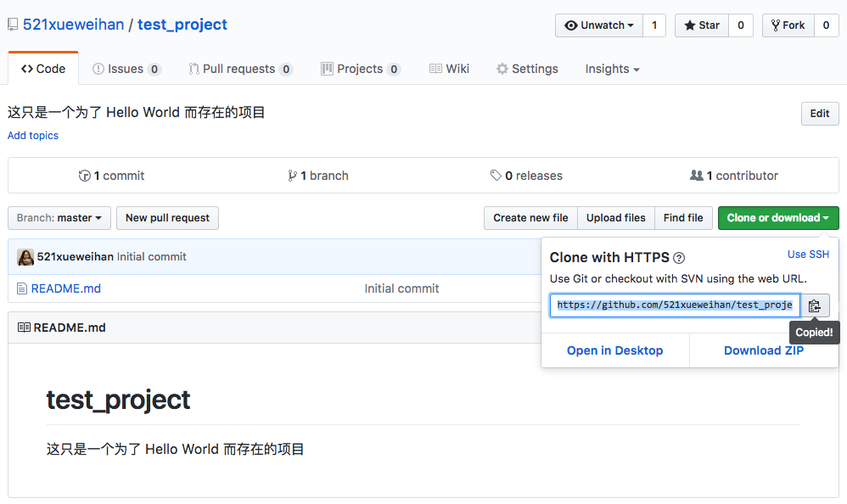Viewport: 847px width, 504px height.
Task: Click New pull request button
Action: (167, 218)
